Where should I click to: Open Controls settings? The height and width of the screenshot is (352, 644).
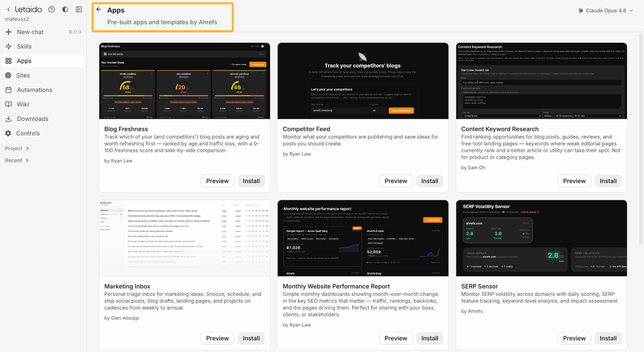click(43, 133)
